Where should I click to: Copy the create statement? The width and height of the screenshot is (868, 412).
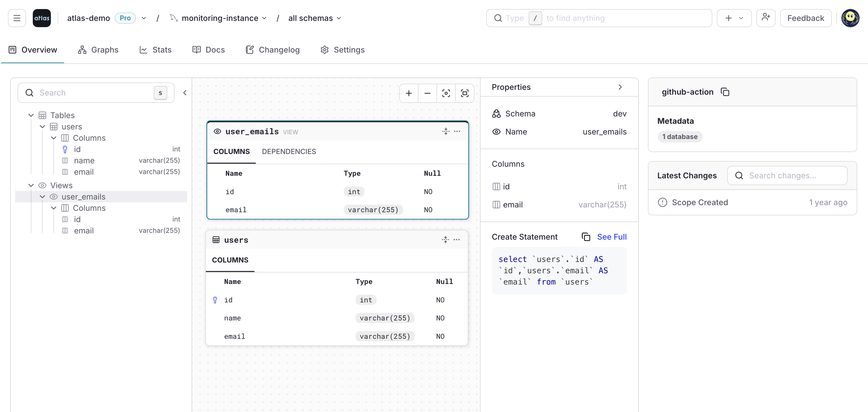pyautogui.click(x=586, y=237)
